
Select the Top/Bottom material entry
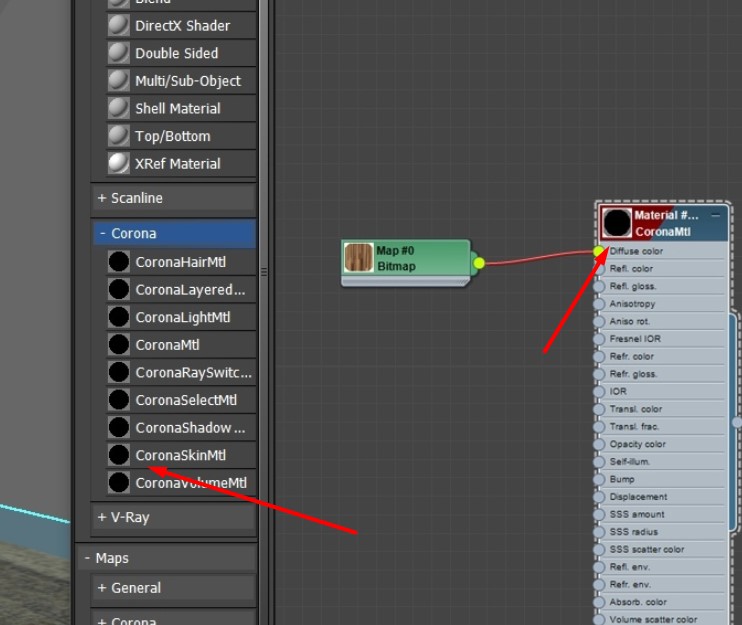point(182,136)
